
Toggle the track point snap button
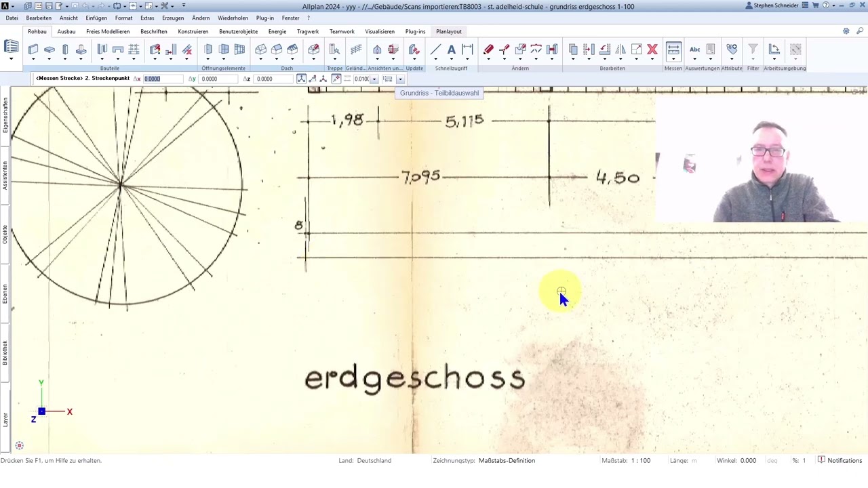[x=336, y=79]
